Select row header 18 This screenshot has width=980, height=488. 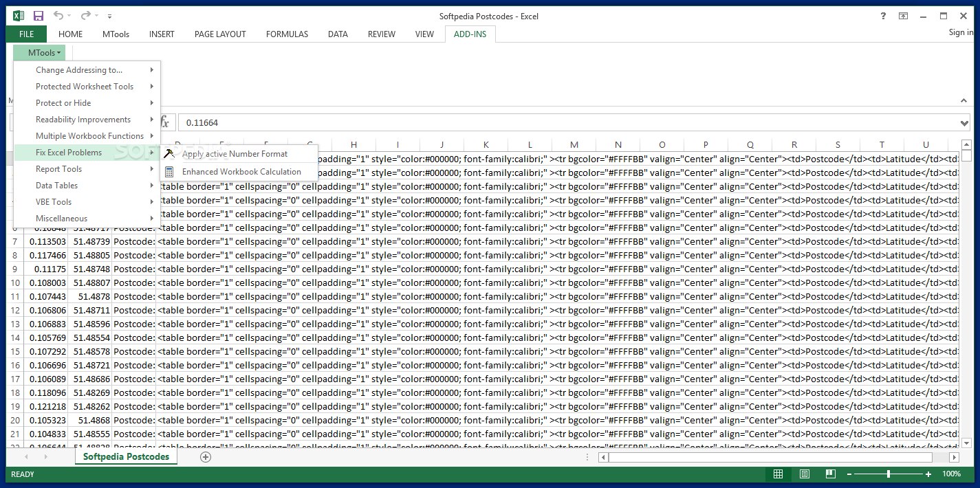[x=14, y=392]
